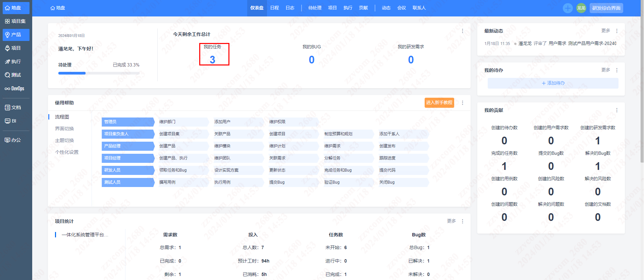Open DevOps in the sidebar

16,89
